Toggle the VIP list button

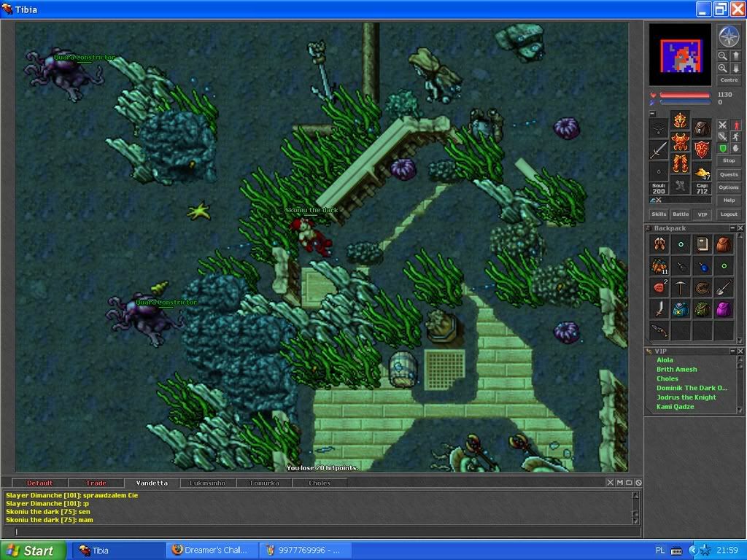pyautogui.click(x=703, y=214)
